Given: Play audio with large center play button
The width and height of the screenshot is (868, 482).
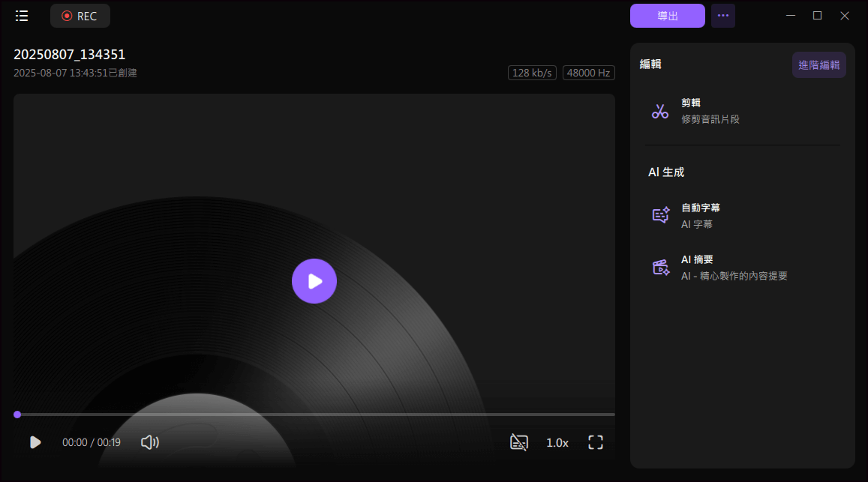Looking at the screenshot, I should (314, 281).
